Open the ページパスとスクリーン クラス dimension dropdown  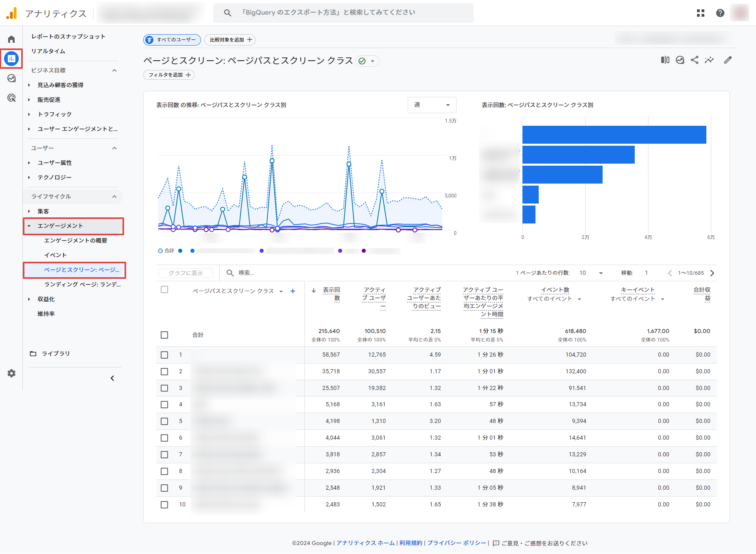281,291
